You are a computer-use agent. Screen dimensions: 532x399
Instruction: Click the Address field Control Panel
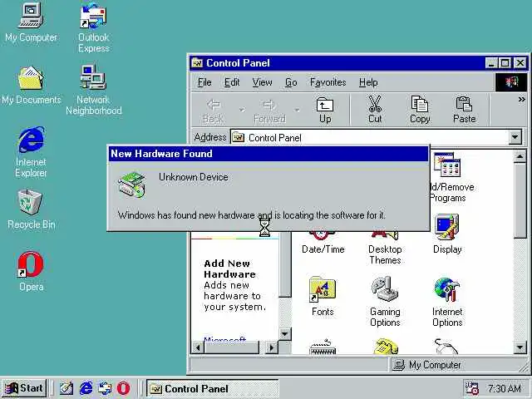pyautogui.click(x=370, y=137)
